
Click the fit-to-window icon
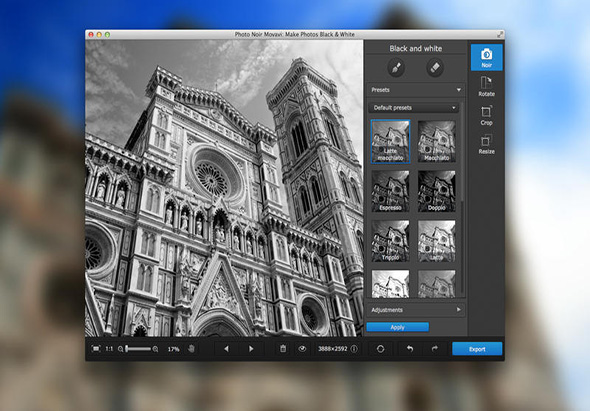tap(96, 349)
